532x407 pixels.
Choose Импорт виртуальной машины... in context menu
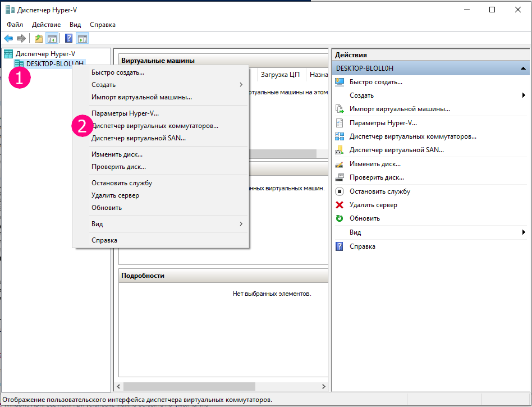click(161, 97)
